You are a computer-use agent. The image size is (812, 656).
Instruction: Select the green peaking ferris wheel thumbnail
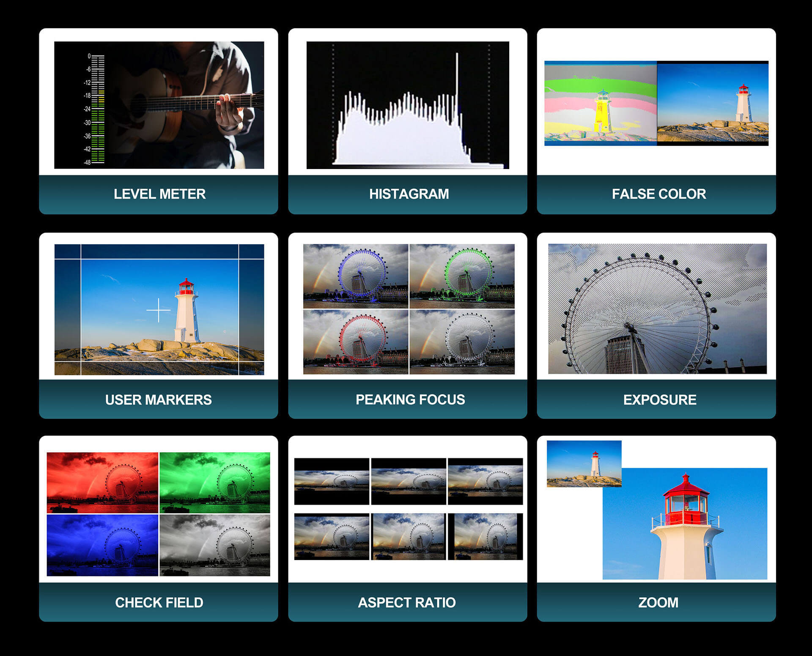[462, 276]
